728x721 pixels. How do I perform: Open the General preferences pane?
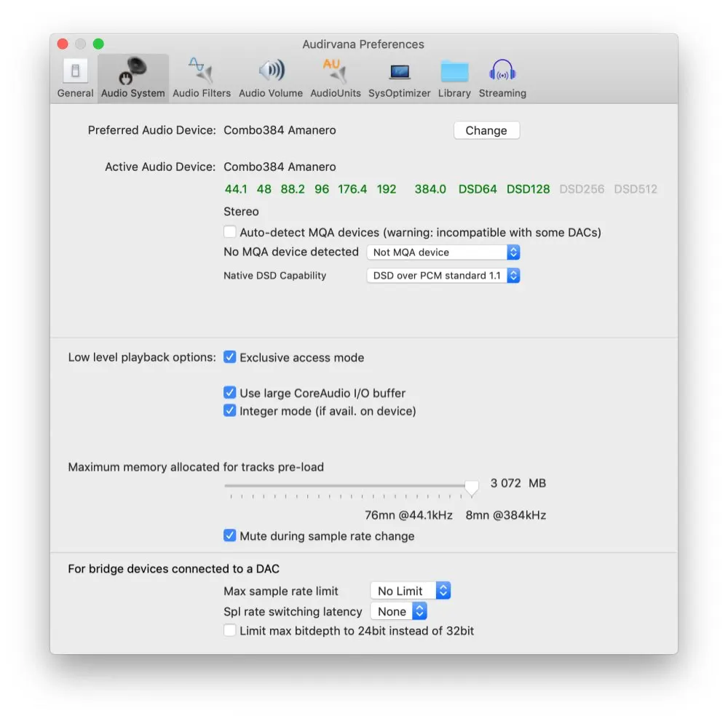coord(75,78)
